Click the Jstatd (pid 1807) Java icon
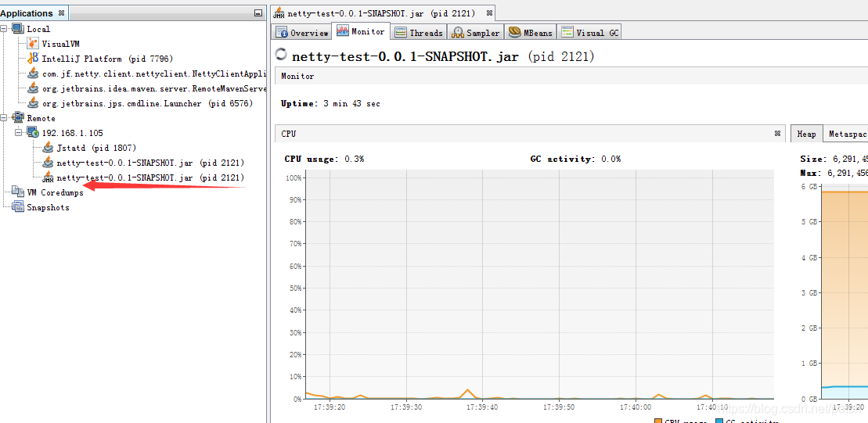The height and width of the screenshot is (423, 868). pyautogui.click(x=48, y=148)
